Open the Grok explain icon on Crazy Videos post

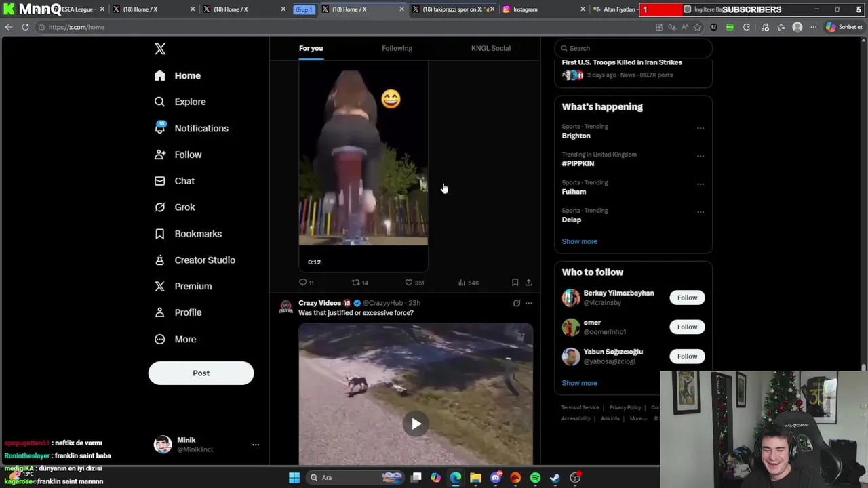(x=516, y=303)
